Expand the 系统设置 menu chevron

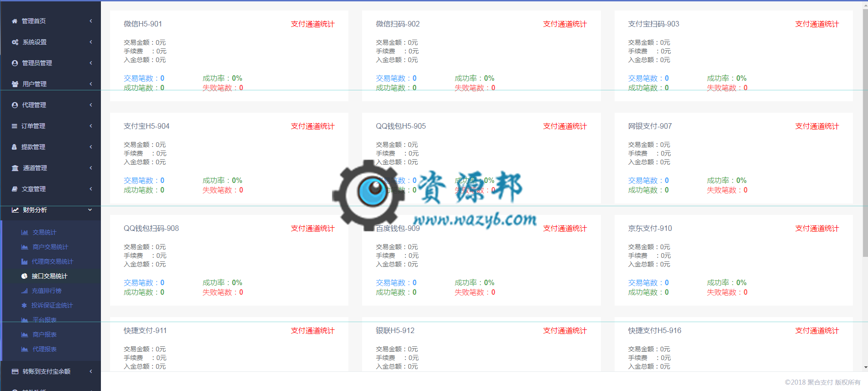90,42
